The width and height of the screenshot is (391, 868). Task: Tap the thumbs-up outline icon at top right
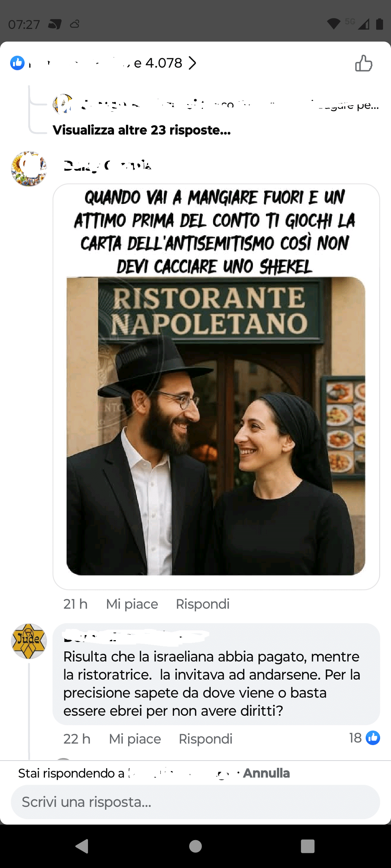point(363,63)
